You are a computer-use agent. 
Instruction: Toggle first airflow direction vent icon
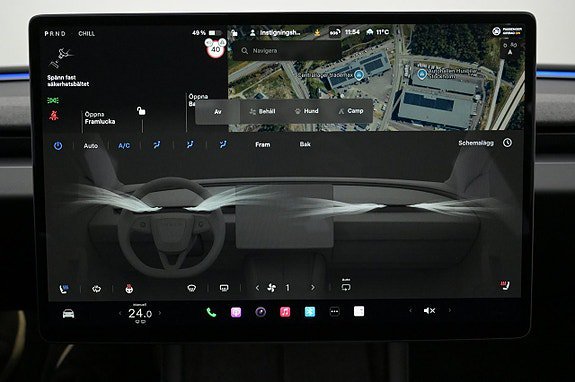(x=157, y=145)
